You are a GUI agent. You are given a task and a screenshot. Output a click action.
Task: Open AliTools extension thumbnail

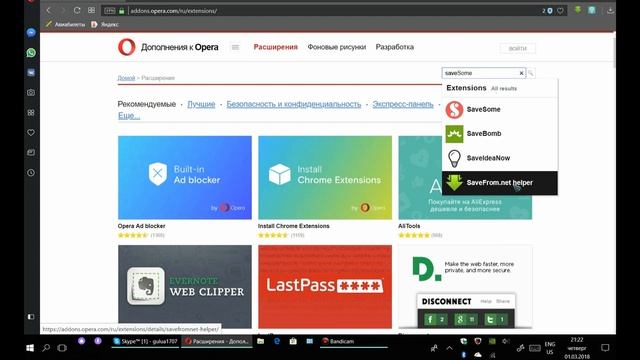[420, 178]
